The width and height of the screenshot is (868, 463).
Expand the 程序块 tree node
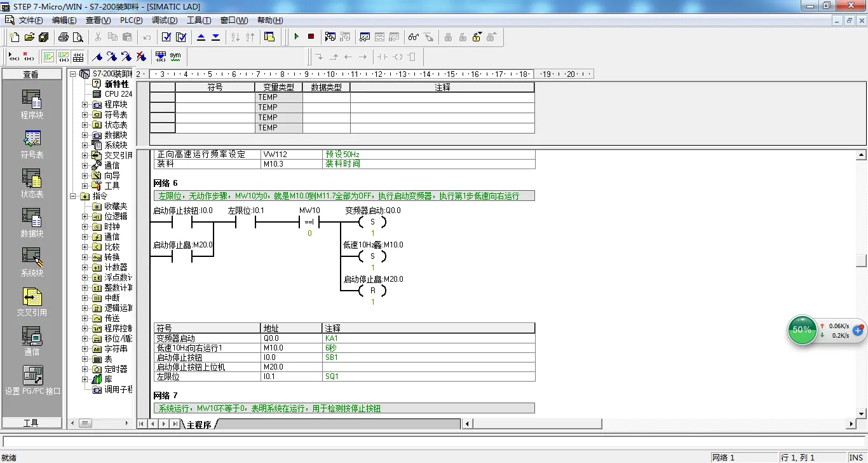coord(85,104)
